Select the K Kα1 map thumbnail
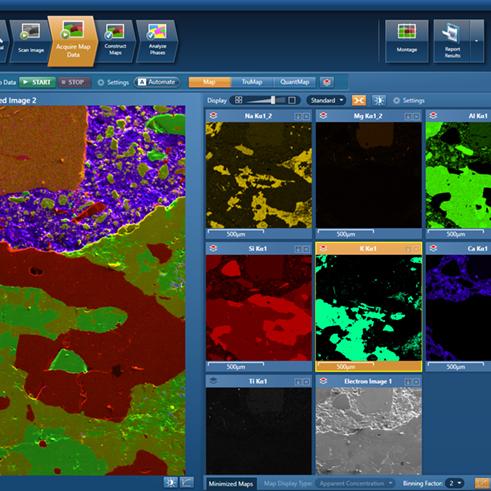 tap(369, 308)
